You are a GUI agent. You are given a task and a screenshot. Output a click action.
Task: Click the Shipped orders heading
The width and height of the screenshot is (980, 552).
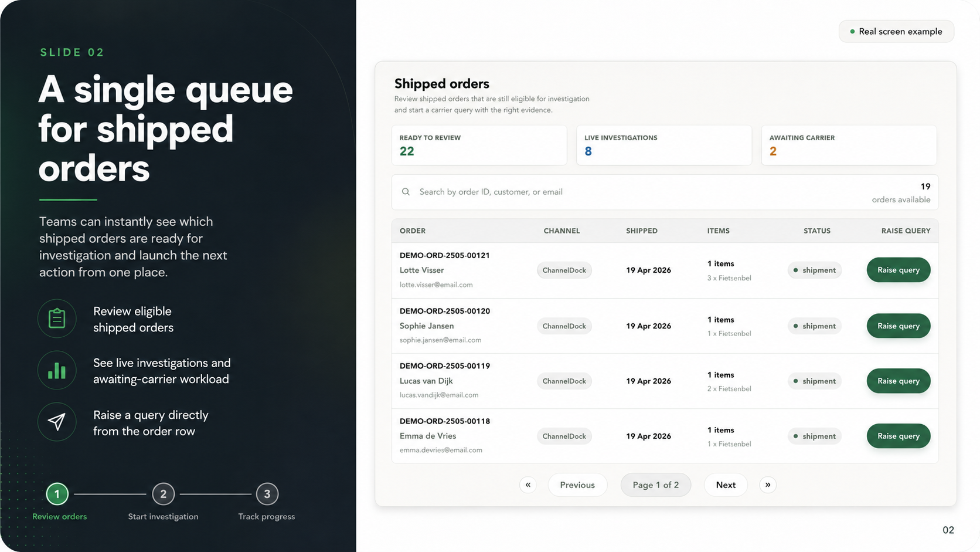click(x=442, y=83)
